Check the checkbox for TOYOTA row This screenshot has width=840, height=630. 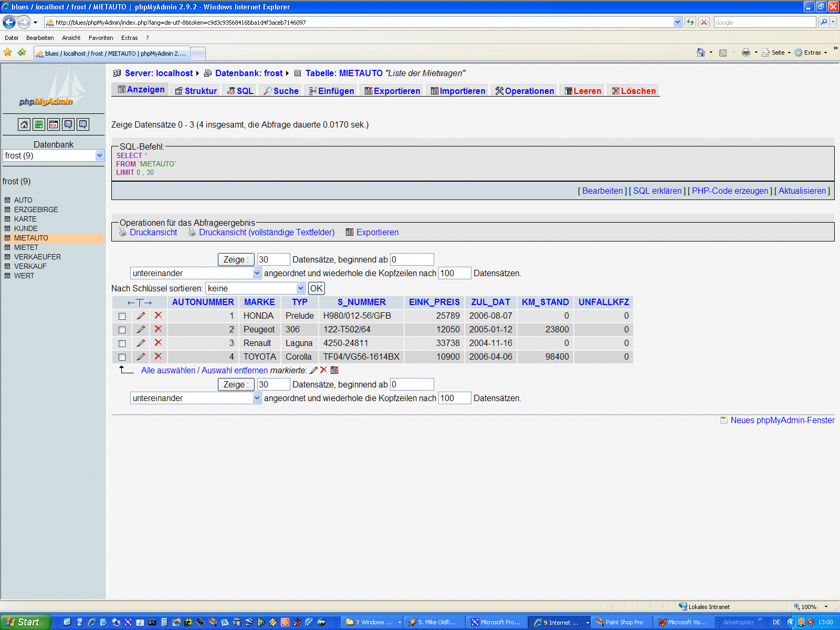pos(122,358)
